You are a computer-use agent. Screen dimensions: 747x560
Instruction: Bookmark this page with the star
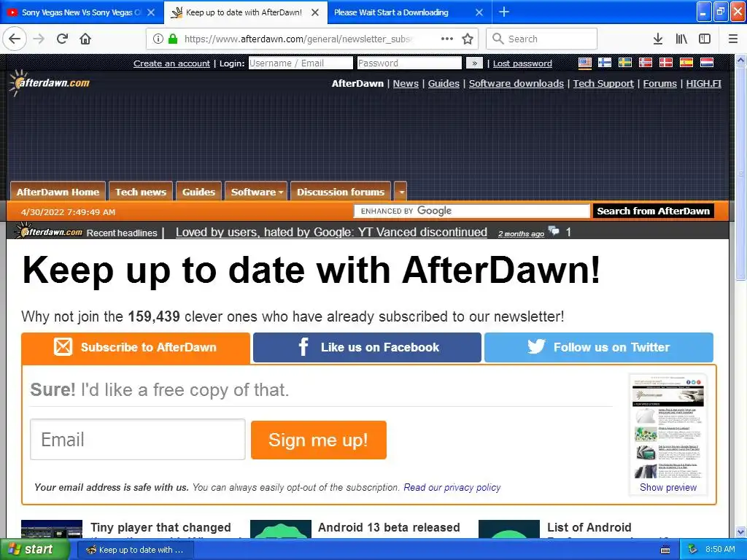[468, 39]
